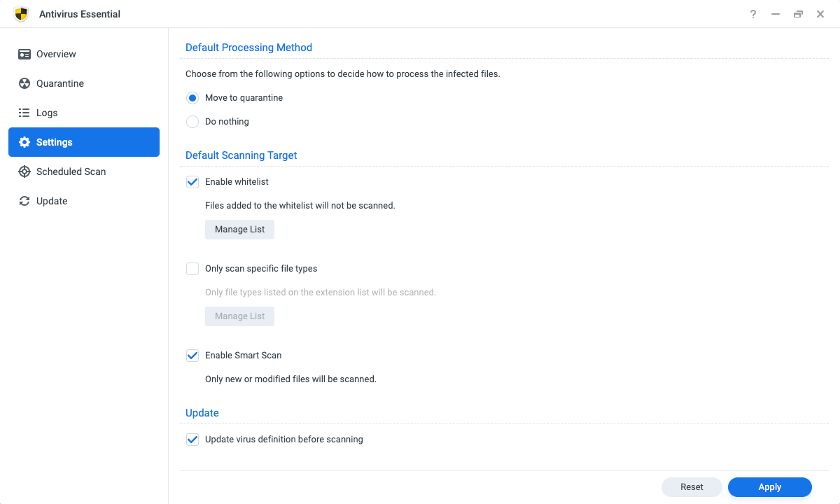This screenshot has width=840, height=504.
Task: Uncheck the Enable whitelist checkbox
Action: point(192,182)
